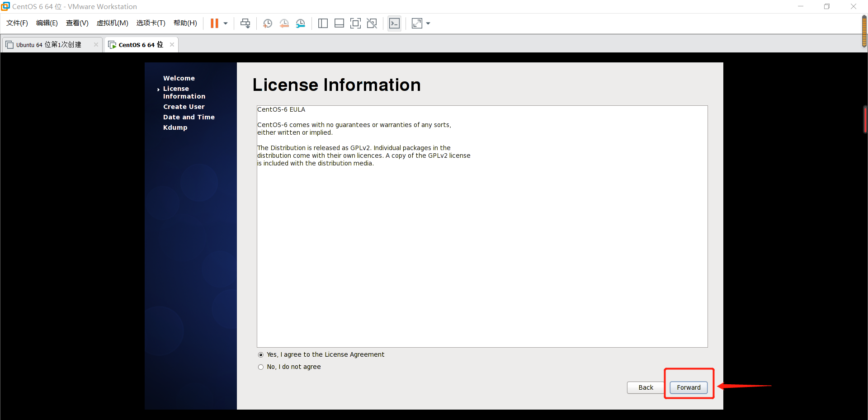The height and width of the screenshot is (420, 868).
Task: Click inside the license text area
Action: pos(482,226)
